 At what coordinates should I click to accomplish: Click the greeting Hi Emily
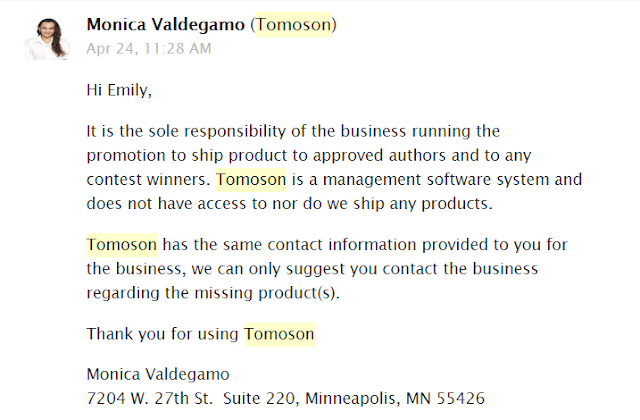click(119, 90)
